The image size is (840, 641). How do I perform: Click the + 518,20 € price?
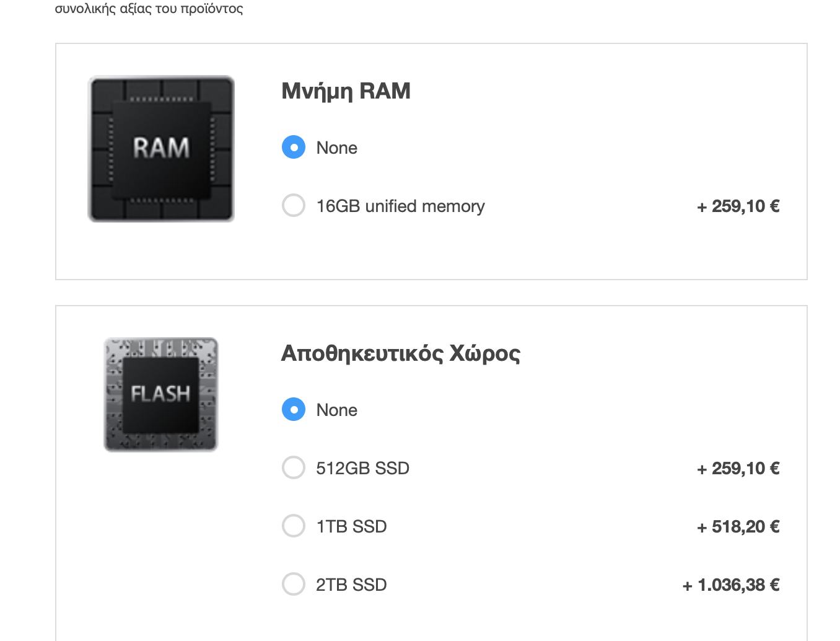point(738,527)
